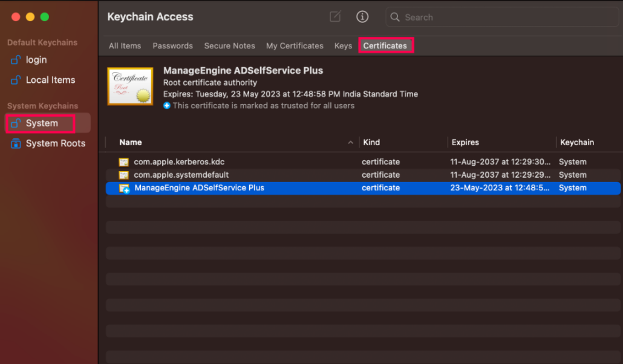This screenshot has width=623, height=364.
Task: Click the magnifying glass in search bar
Action: coord(395,17)
